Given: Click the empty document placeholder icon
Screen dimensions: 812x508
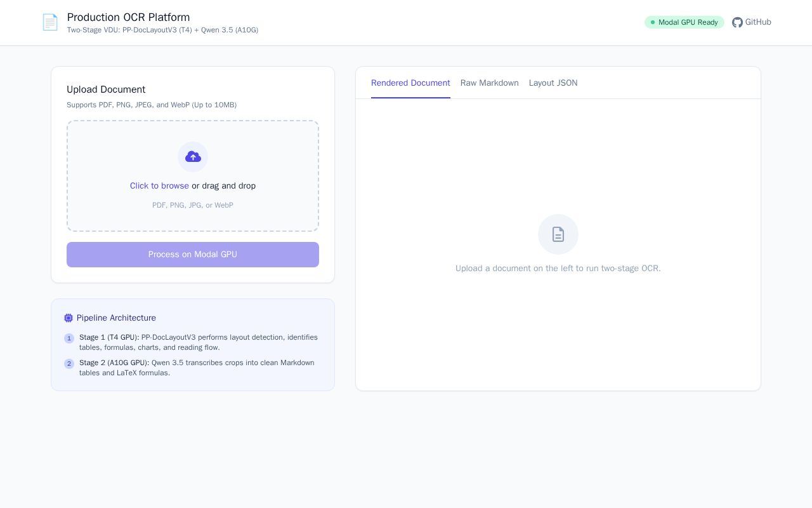Looking at the screenshot, I should coord(558,234).
